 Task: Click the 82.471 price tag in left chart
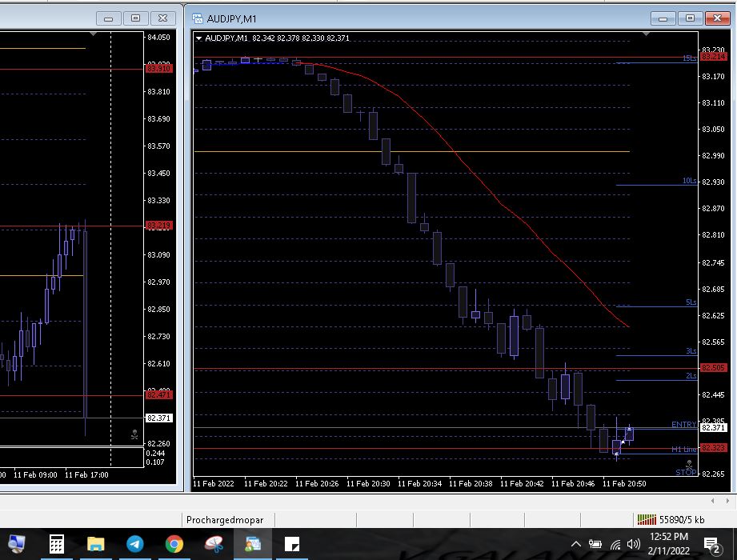point(159,395)
